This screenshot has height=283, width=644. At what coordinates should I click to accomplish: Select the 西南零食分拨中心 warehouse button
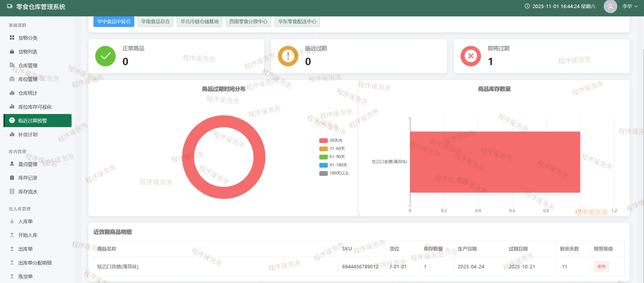[x=248, y=21]
